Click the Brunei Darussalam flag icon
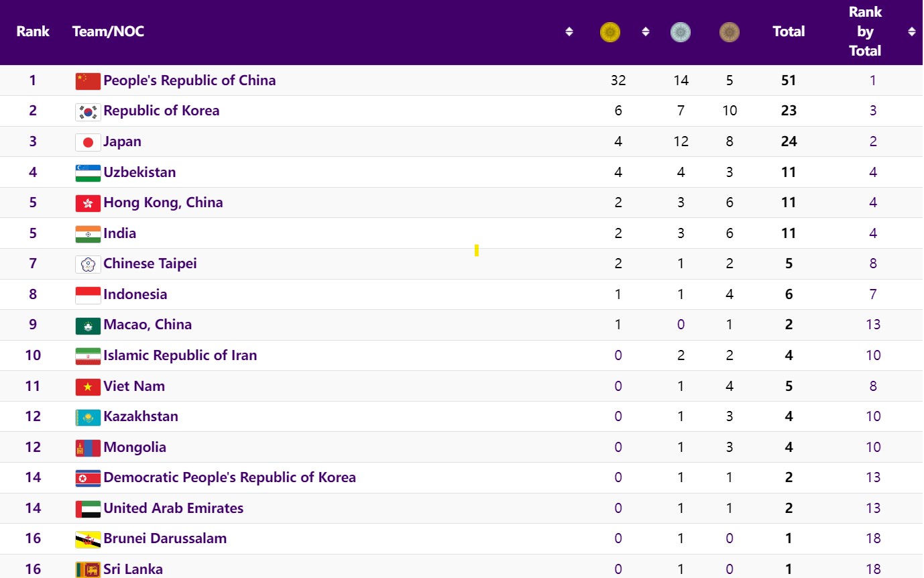Screen dimensions: 924x578 coord(88,539)
